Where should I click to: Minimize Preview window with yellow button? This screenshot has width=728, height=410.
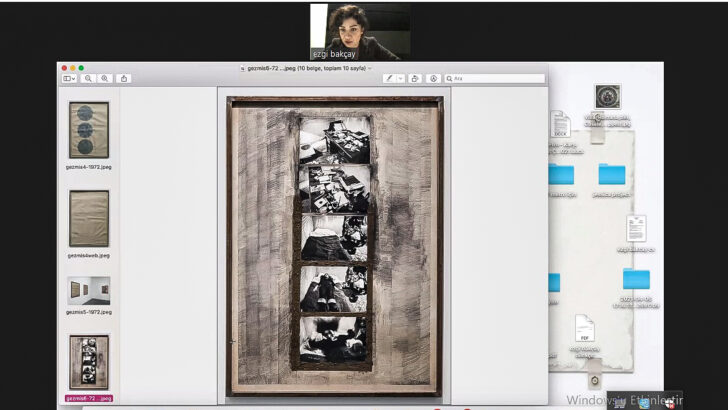coord(72,68)
